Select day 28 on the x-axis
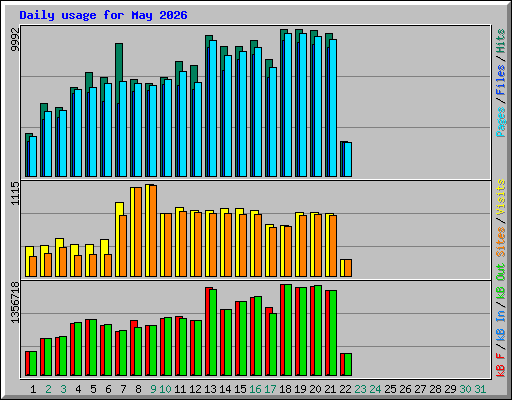Screen dimensions: 512x400 [x=435, y=389]
